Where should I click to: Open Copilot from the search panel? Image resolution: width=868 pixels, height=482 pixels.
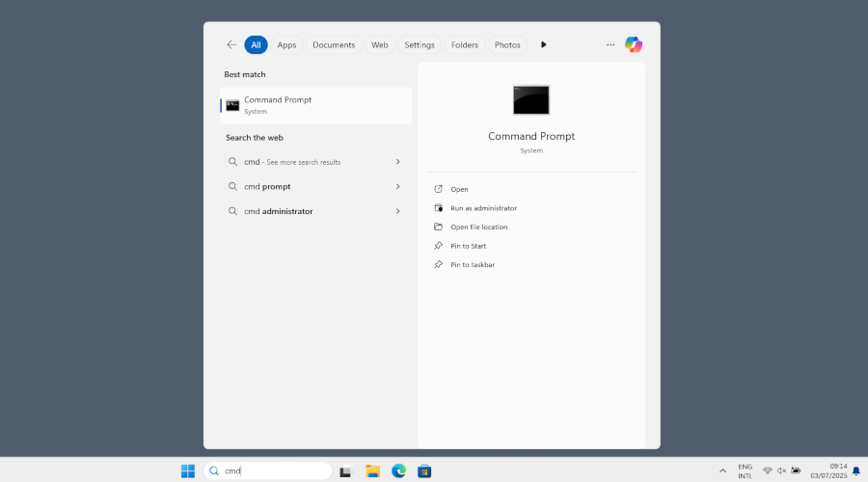tap(634, 44)
